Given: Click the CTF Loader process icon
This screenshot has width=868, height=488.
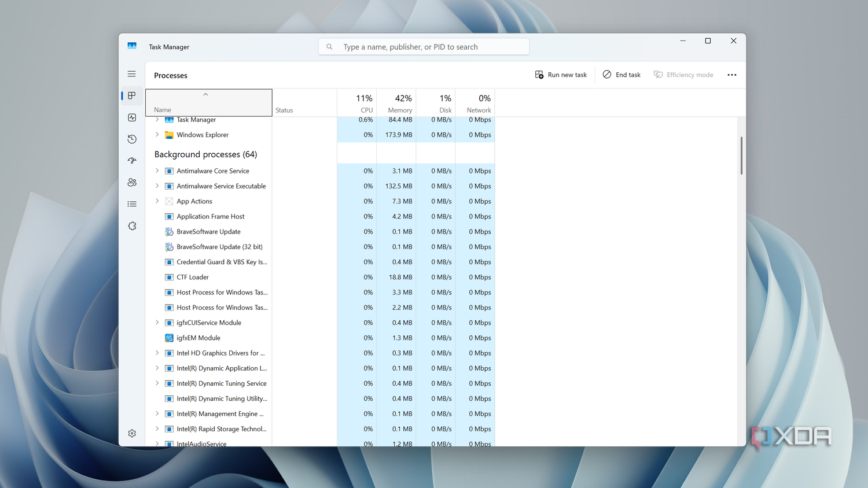Looking at the screenshot, I should [x=169, y=278].
